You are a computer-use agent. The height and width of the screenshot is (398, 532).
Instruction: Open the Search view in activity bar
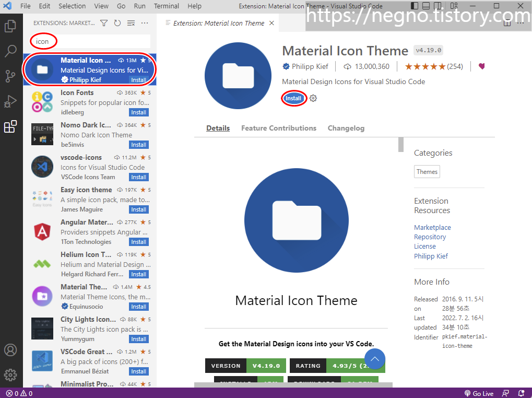pos(10,51)
